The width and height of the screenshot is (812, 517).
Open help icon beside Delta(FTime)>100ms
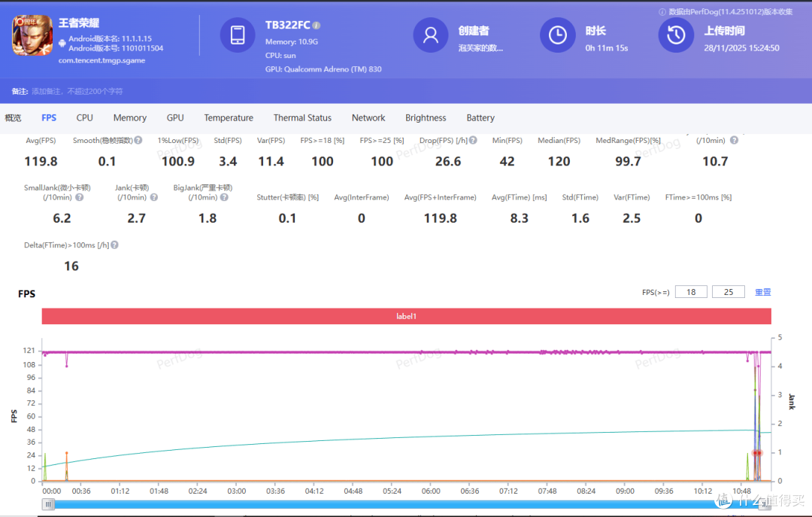(114, 245)
